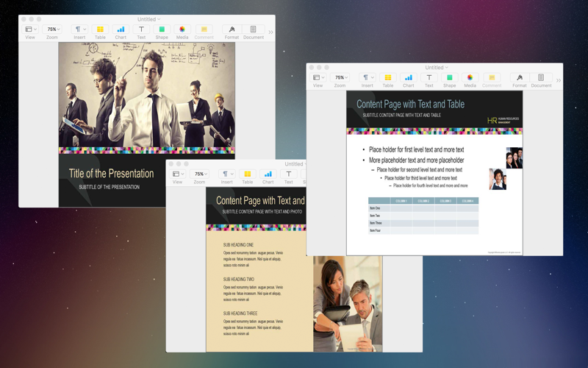Image resolution: width=588 pixels, height=368 pixels.
Task: Select 'Place holder for fourth level text' line
Action: [430, 185]
